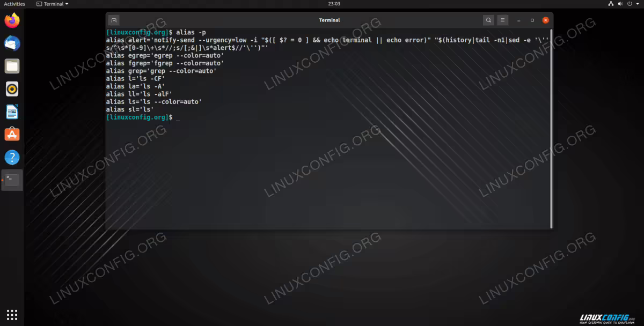This screenshot has height=326, width=644.
Task: Open Firefox from the dock
Action: pyautogui.click(x=12, y=21)
